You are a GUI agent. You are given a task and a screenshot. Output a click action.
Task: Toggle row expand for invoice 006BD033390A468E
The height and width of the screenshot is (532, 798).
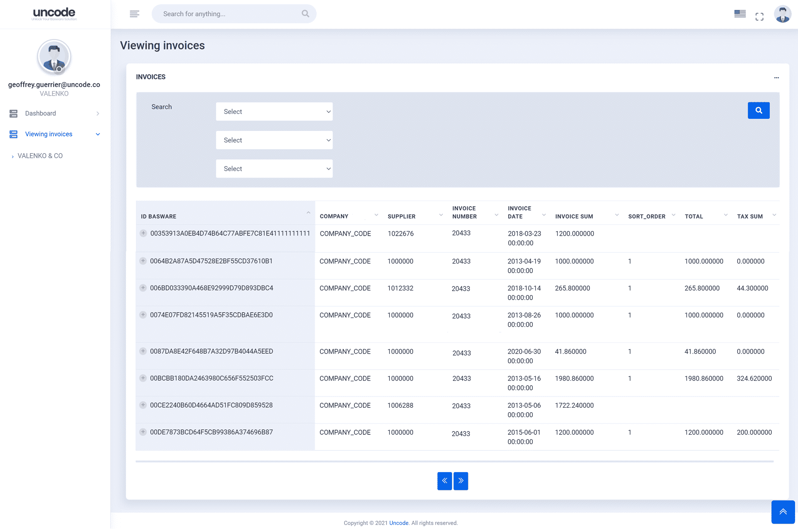[143, 288]
